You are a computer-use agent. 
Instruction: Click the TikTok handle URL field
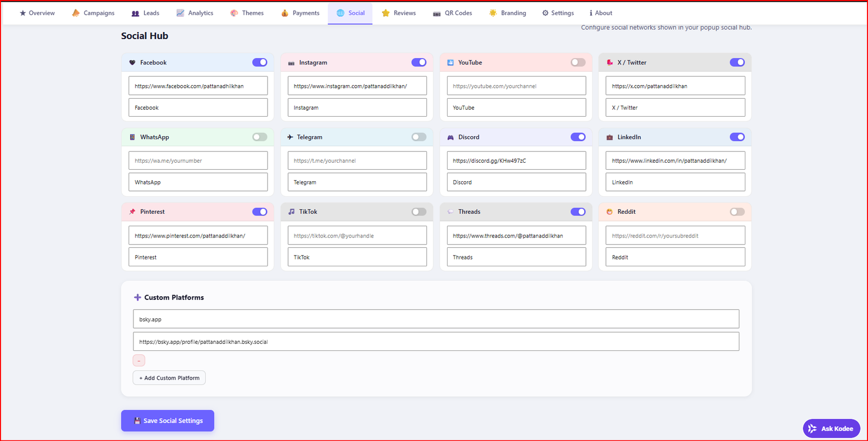(357, 235)
